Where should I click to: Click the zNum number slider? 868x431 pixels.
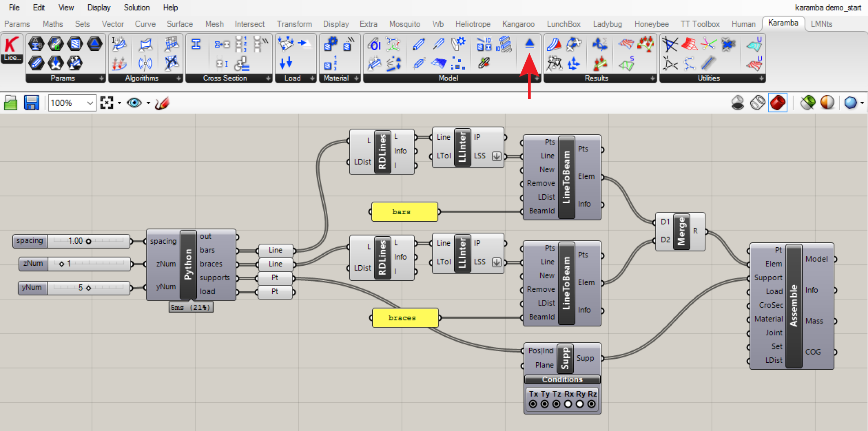[75, 264]
